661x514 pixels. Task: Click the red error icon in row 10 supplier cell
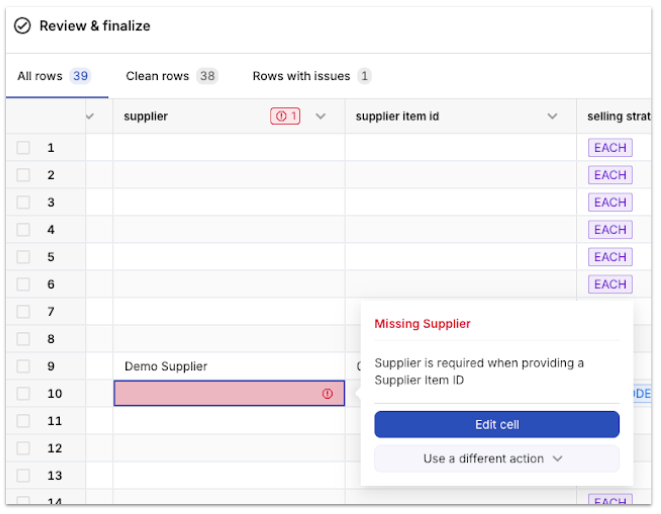click(x=327, y=394)
